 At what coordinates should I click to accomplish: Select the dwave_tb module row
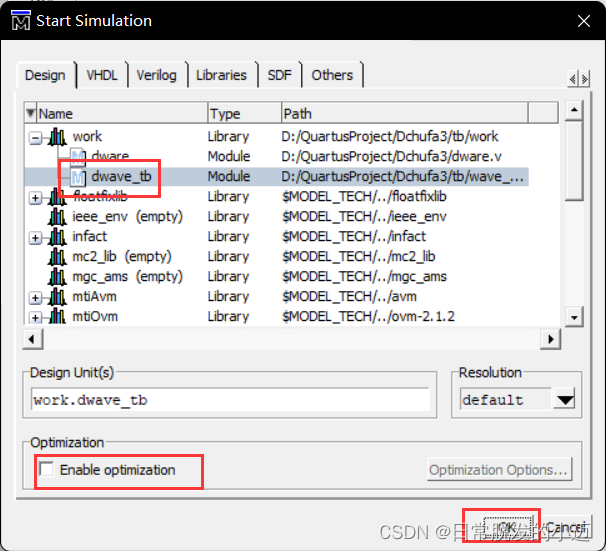pos(276,177)
